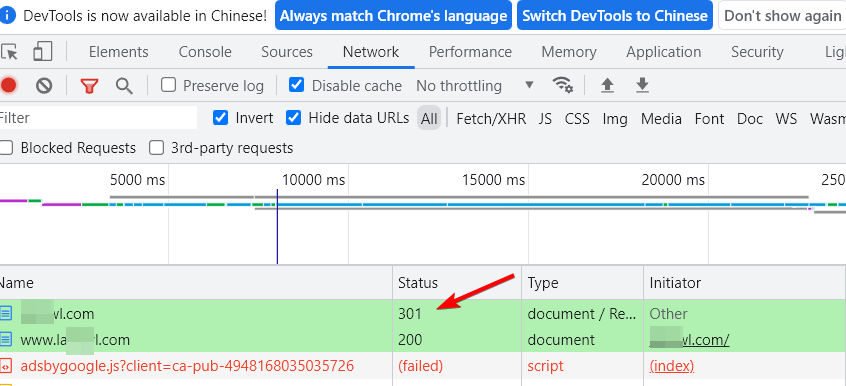Click the Filter text input field
This screenshot has width=846, height=386.
tap(98, 118)
